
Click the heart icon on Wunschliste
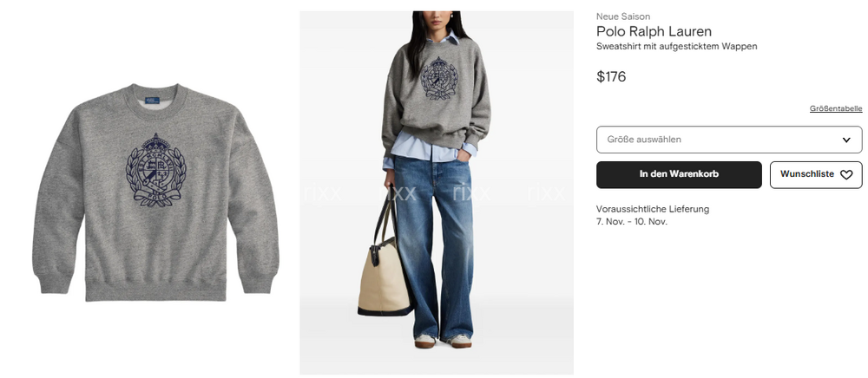(845, 174)
